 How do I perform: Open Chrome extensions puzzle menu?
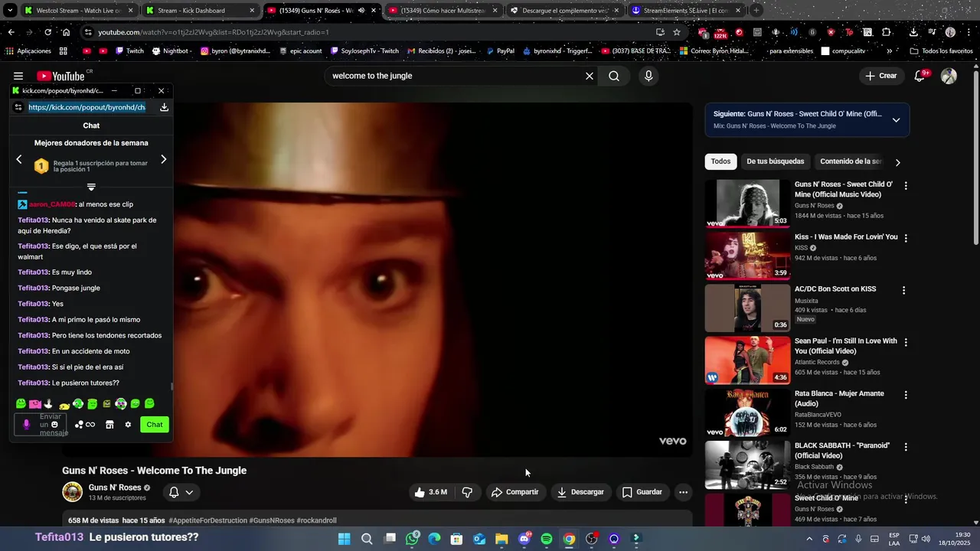coord(887,32)
